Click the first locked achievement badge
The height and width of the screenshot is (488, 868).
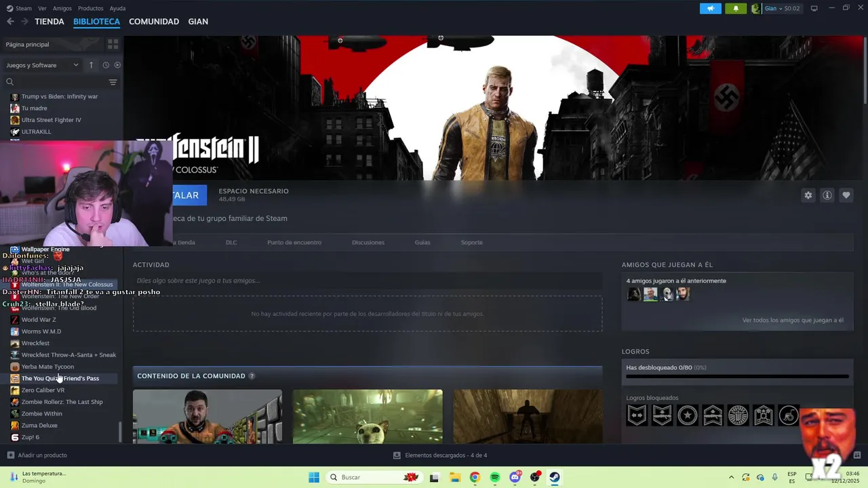pos(637,415)
